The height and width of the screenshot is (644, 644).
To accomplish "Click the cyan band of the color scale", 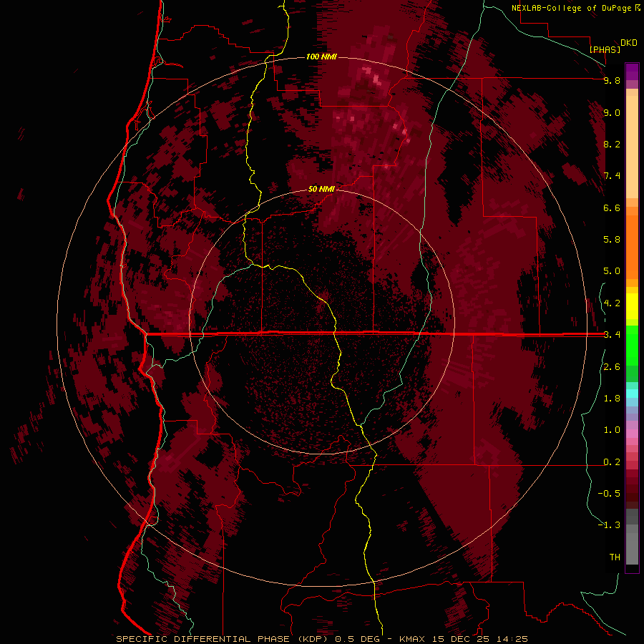I will point(632,394).
